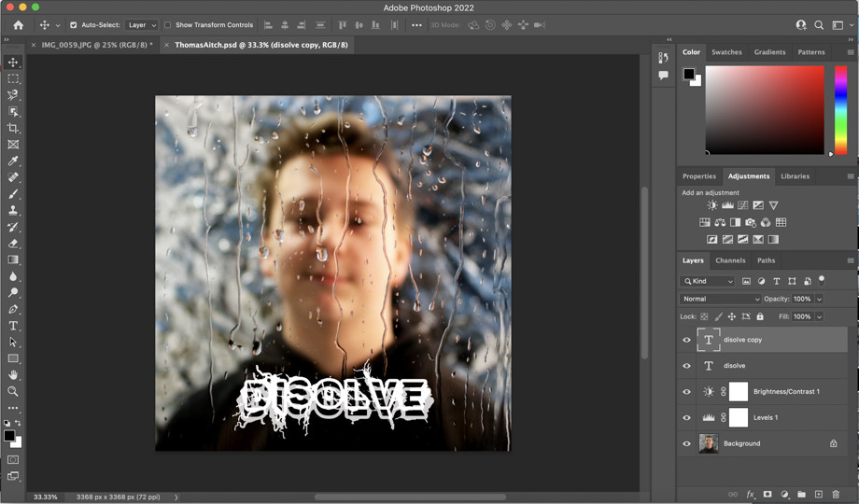The image size is (859, 504).
Task: Select the Hand tool
Action: pos(13,375)
